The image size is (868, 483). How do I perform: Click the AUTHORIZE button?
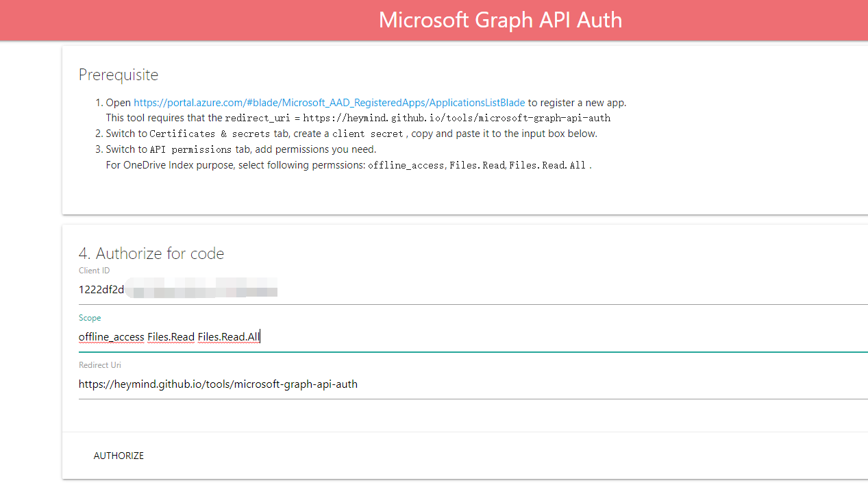119,456
